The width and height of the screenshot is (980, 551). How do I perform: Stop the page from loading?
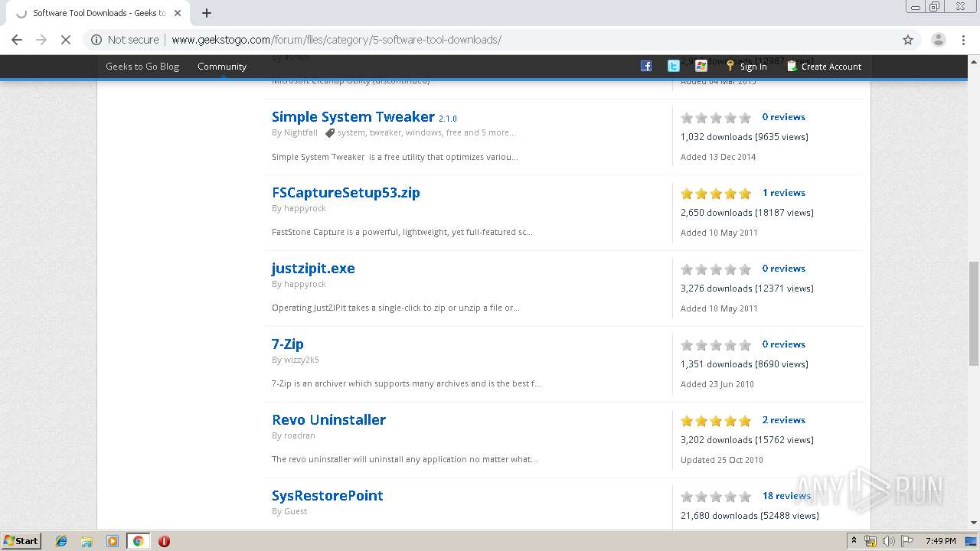pos(66,40)
